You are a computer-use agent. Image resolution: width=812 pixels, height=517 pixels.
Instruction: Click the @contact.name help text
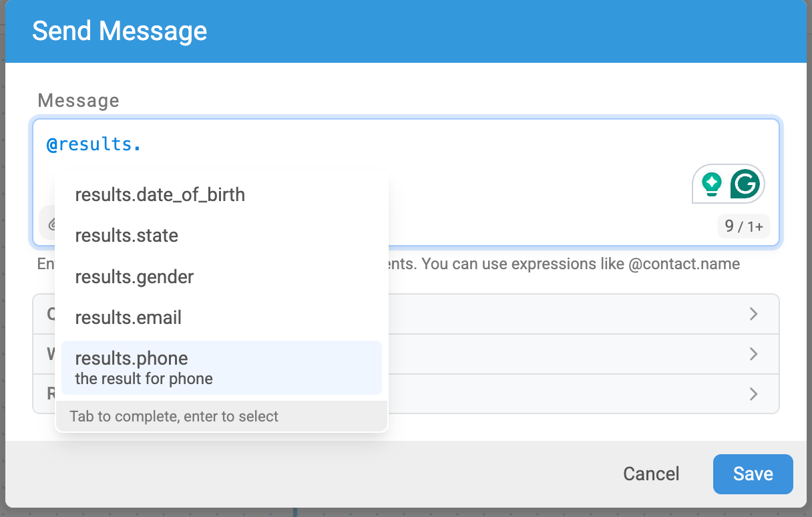point(684,264)
